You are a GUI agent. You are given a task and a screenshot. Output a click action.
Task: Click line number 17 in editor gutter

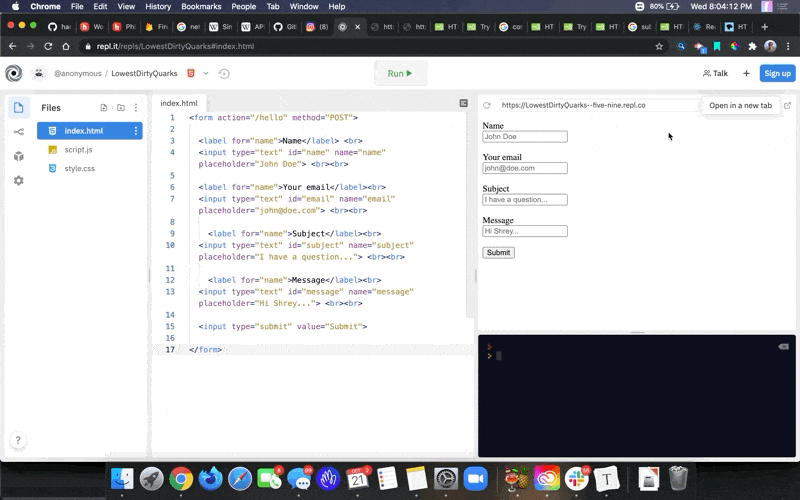[x=170, y=349]
